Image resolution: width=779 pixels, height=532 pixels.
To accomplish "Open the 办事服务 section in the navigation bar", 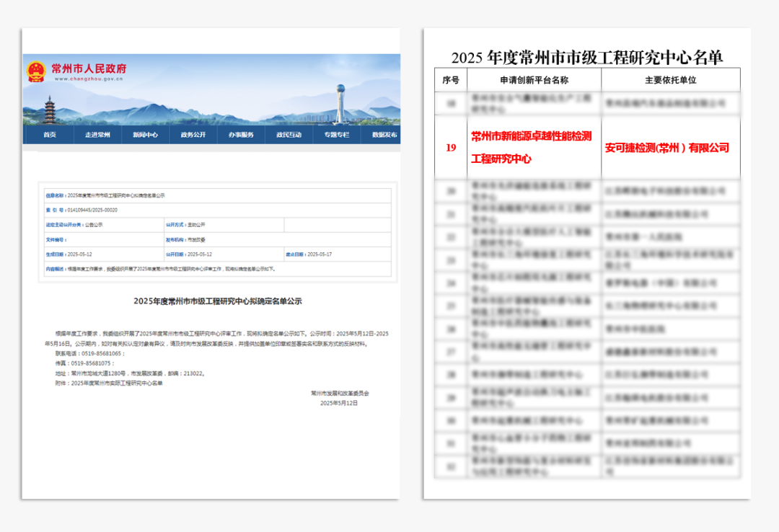I will coord(241,135).
